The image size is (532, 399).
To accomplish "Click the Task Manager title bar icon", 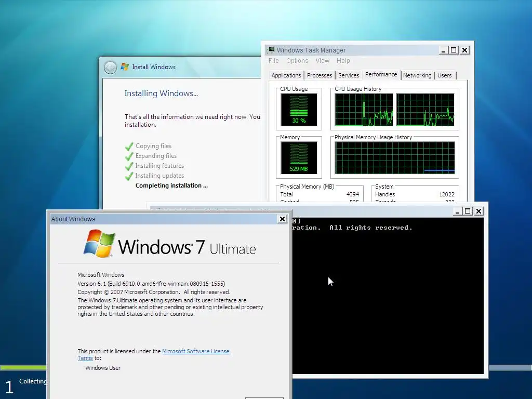I will point(270,50).
